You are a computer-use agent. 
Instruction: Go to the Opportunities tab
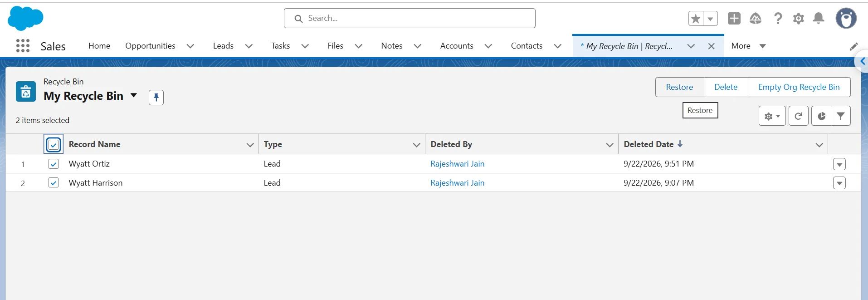[x=150, y=46]
